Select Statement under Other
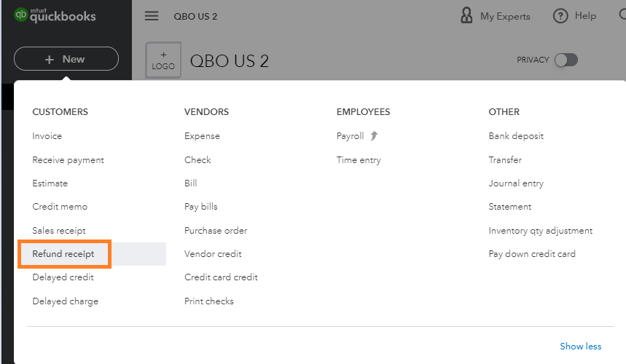This screenshot has height=364, width=626. [510, 207]
